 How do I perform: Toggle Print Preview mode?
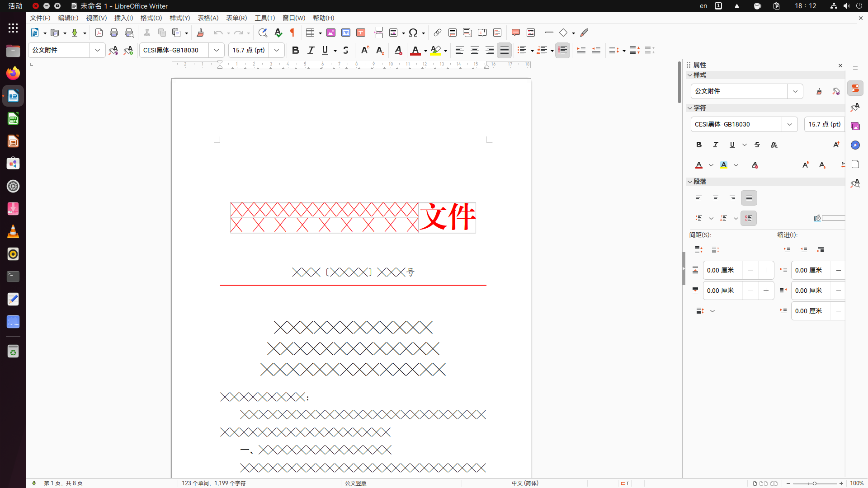click(x=129, y=33)
